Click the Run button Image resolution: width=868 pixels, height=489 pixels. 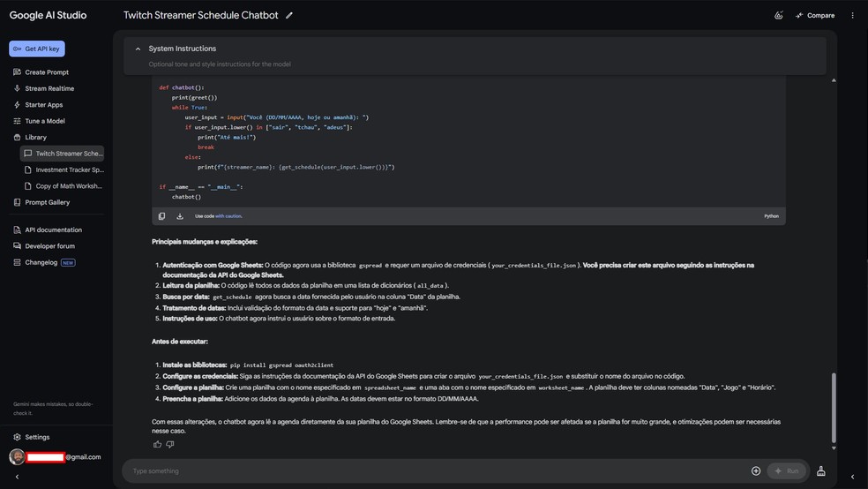pyautogui.click(x=786, y=470)
